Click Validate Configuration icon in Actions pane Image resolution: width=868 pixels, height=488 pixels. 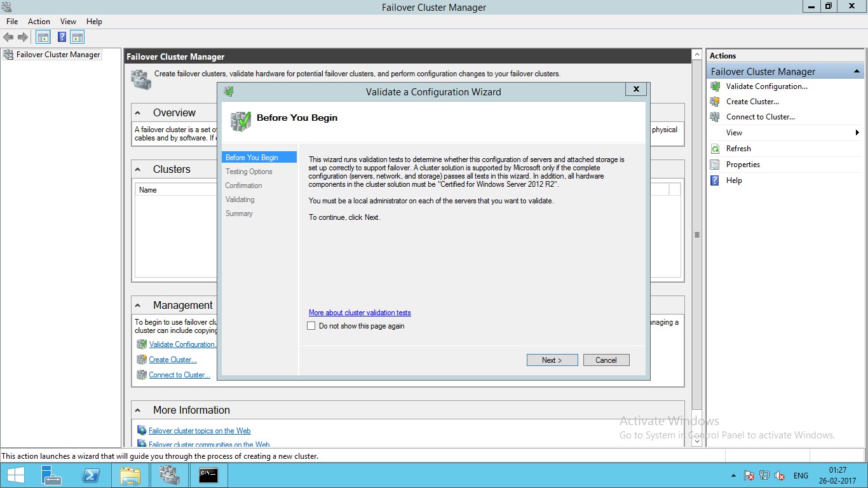[x=715, y=86]
